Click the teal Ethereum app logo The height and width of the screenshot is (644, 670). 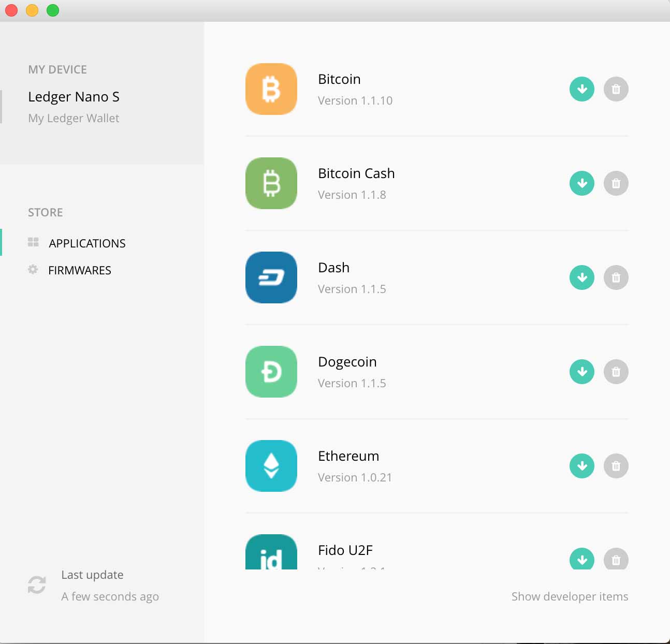point(271,466)
